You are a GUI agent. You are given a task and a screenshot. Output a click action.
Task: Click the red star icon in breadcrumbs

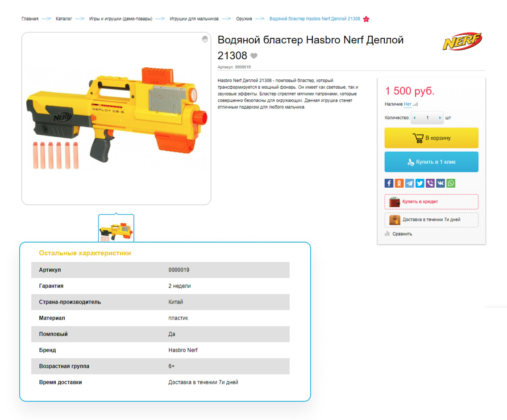[366, 19]
